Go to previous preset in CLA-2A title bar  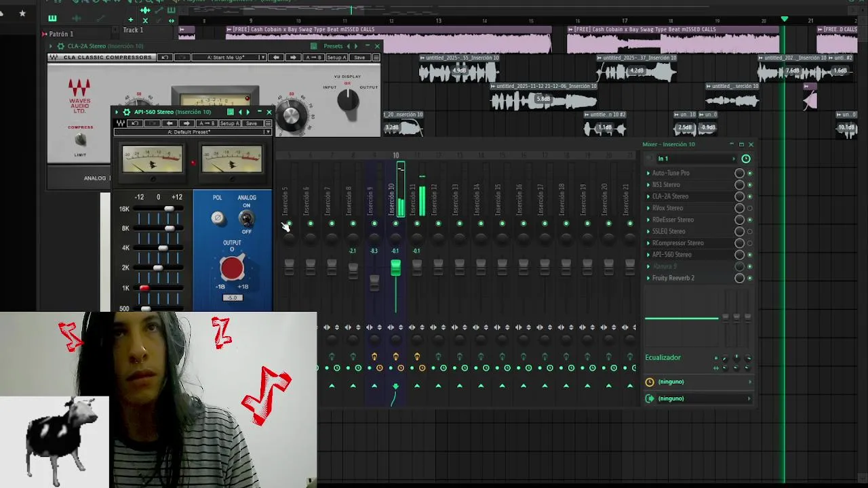pyautogui.click(x=349, y=46)
